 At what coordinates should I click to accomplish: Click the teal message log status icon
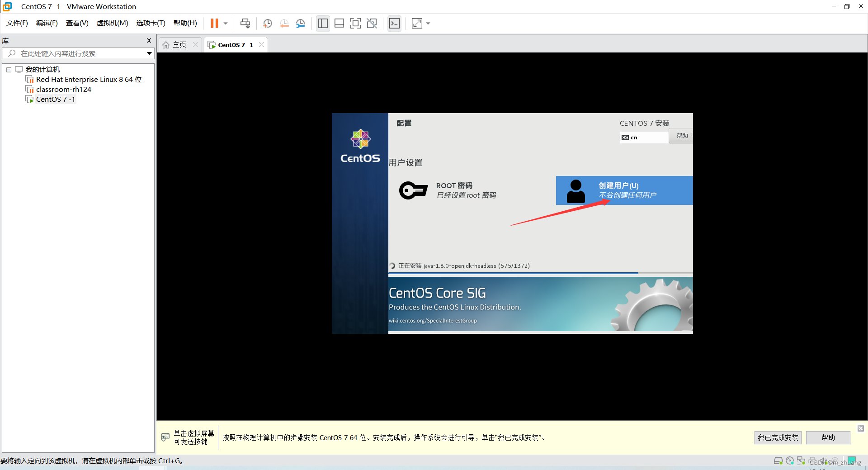click(852, 461)
